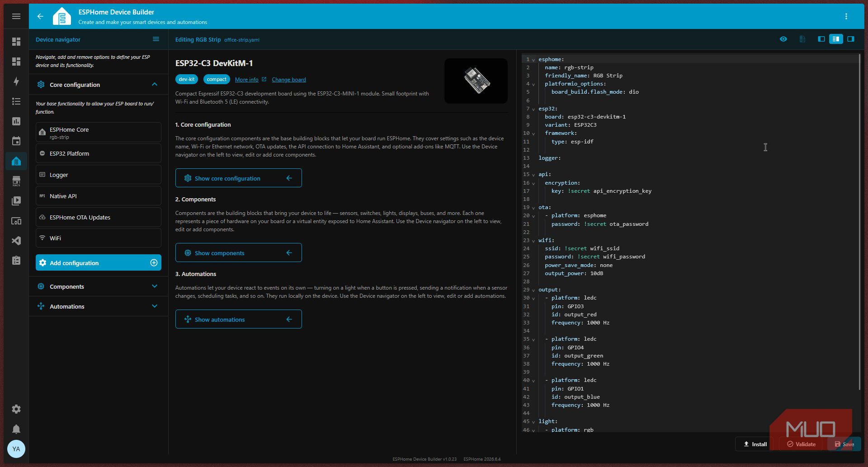This screenshot has width=868, height=467.
Task: Open the To-do list sidebar icon
Action: point(16,101)
